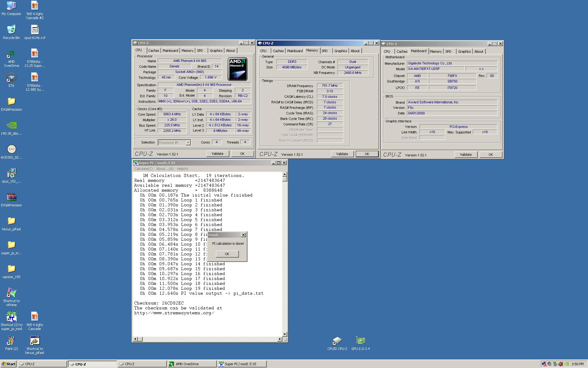Select the Paint (2) desktop icon
588x368 pixels.
(x=11, y=343)
